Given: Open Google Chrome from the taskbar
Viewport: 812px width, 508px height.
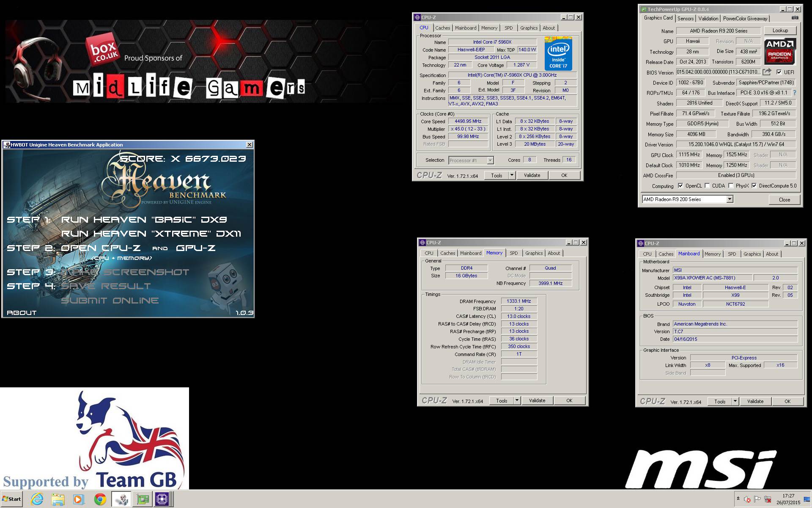Looking at the screenshot, I should click(100, 499).
